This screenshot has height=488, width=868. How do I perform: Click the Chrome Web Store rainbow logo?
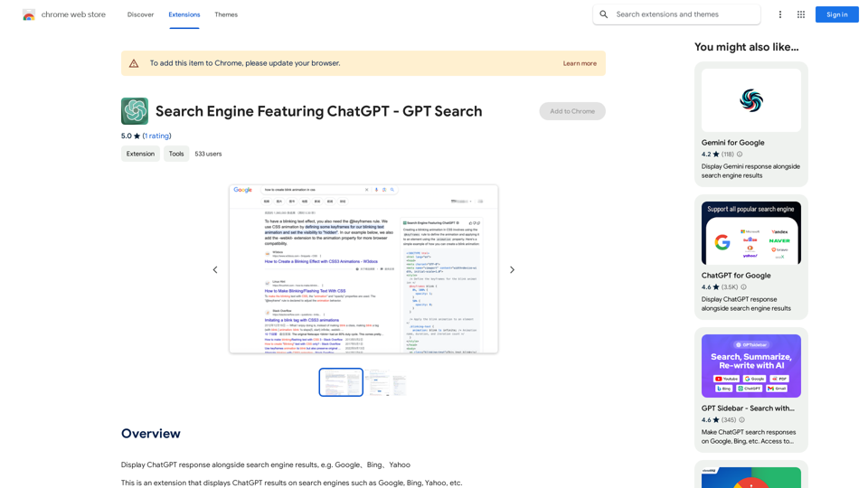click(x=29, y=15)
